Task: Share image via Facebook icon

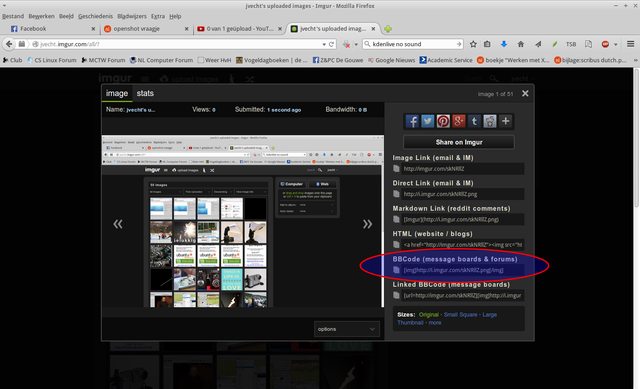Action: coord(412,121)
